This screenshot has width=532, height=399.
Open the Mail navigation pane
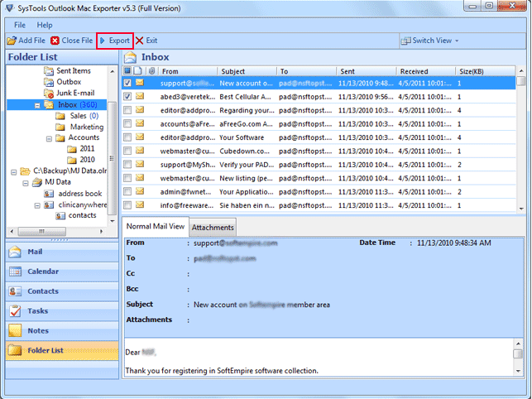point(62,252)
